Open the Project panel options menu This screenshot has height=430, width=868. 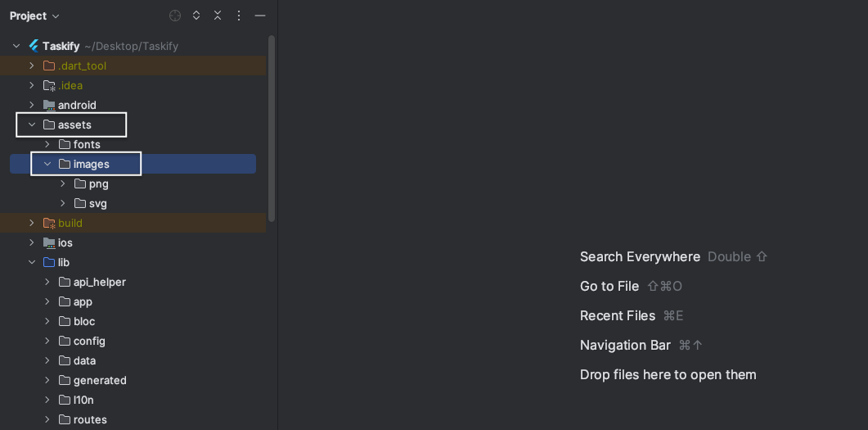coord(239,16)
